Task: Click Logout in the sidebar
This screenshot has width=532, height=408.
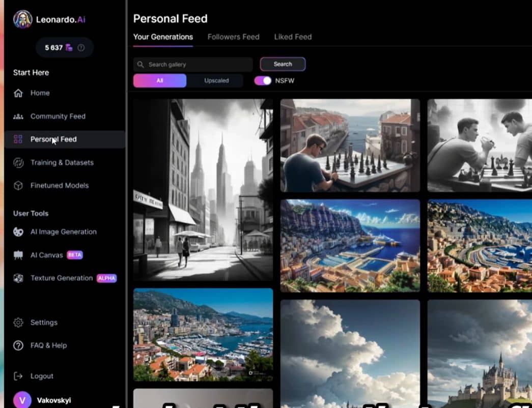Action: pyautogui.click(x=41, y=376)
